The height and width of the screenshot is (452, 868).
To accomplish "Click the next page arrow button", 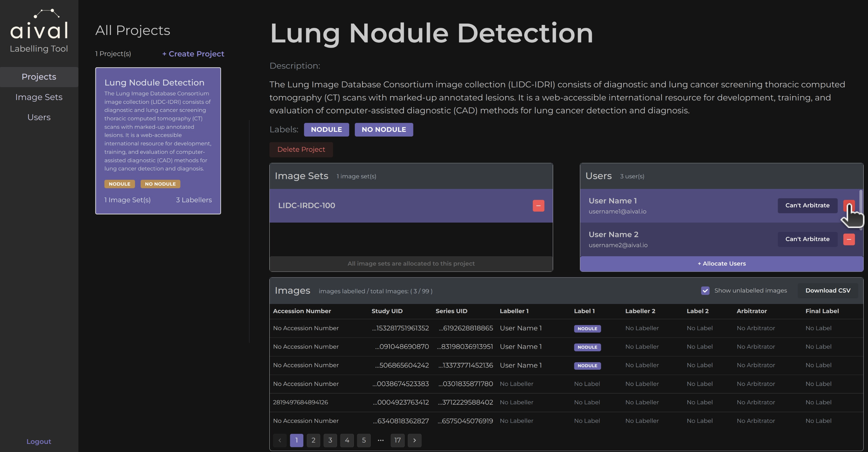I will (414, 440).
